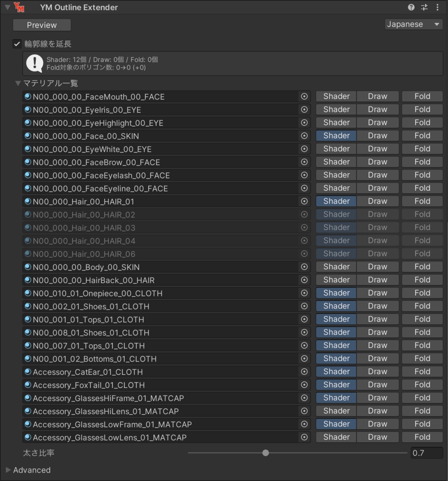
Task: Select the N00_000_00_EyeIris_00_EYE material field
Action: 166,109
